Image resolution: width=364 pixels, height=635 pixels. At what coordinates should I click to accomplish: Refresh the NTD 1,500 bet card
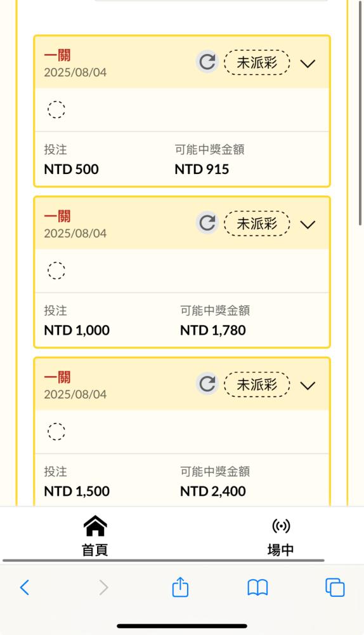click(x=207, y=384)
